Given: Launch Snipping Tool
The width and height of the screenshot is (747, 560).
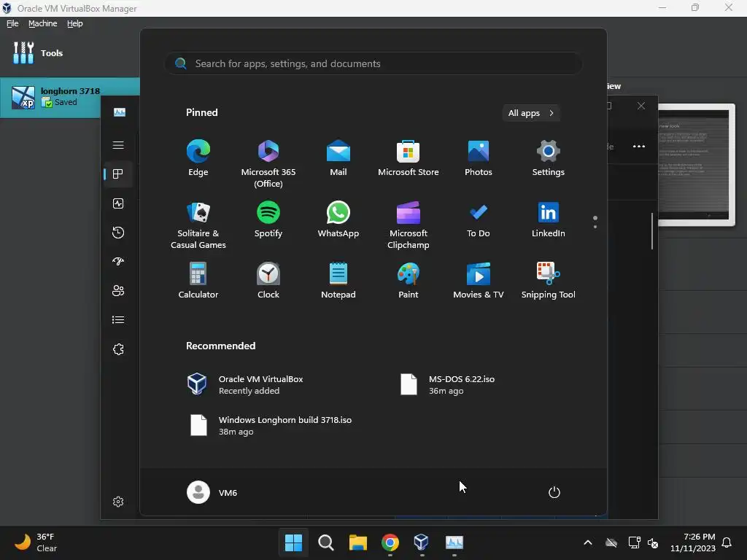Looking at the screenshot, I should 549,281.
